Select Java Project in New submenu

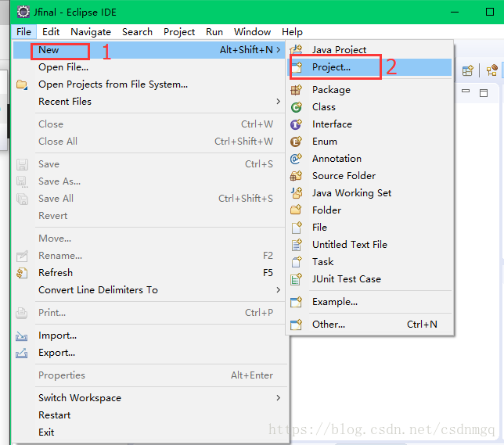[369, 50]
